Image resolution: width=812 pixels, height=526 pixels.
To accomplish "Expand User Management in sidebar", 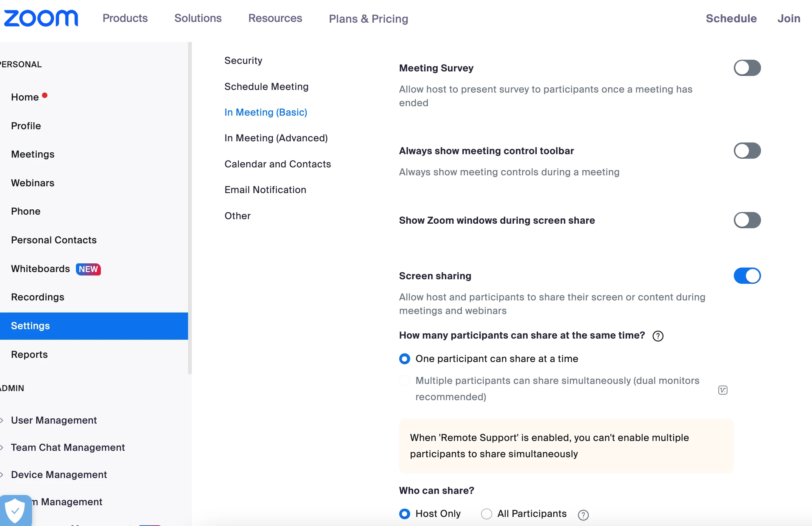I will coord(54,420).
